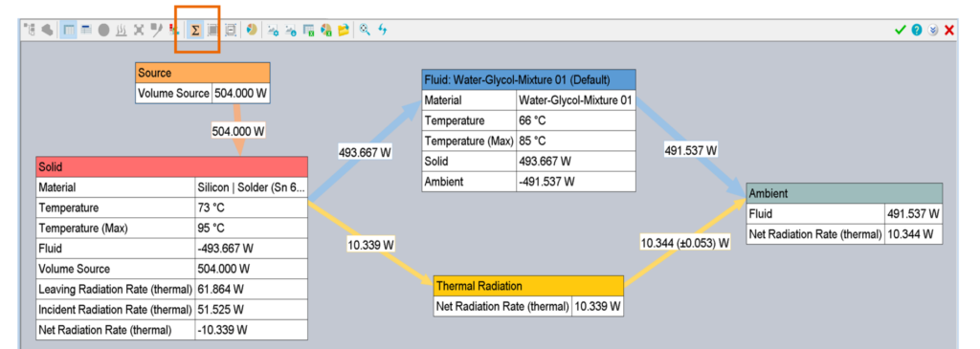The width and height of the screenshot is (980, 349).
Task: Click the small red-green marker toolbar icon
Action: pos(174,30)
